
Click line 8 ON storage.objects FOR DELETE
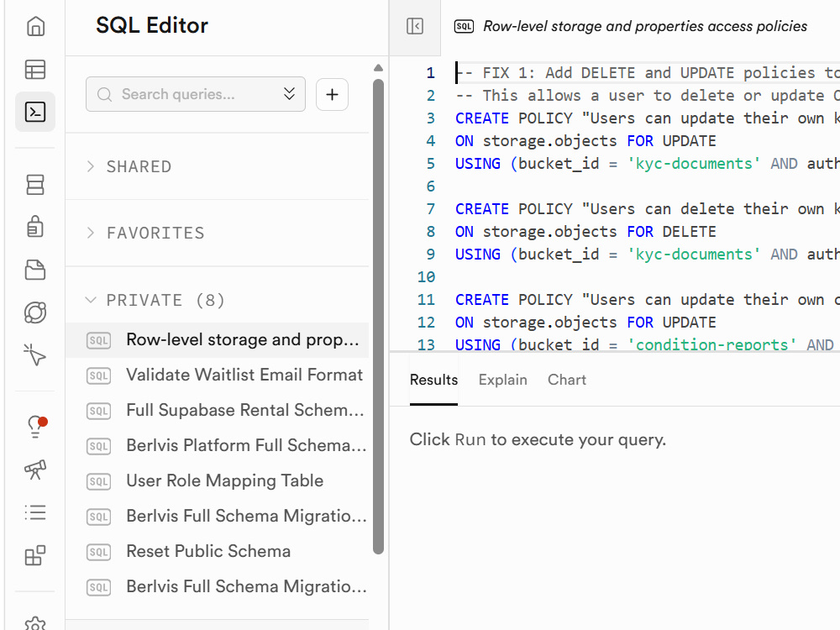(585, 232)
